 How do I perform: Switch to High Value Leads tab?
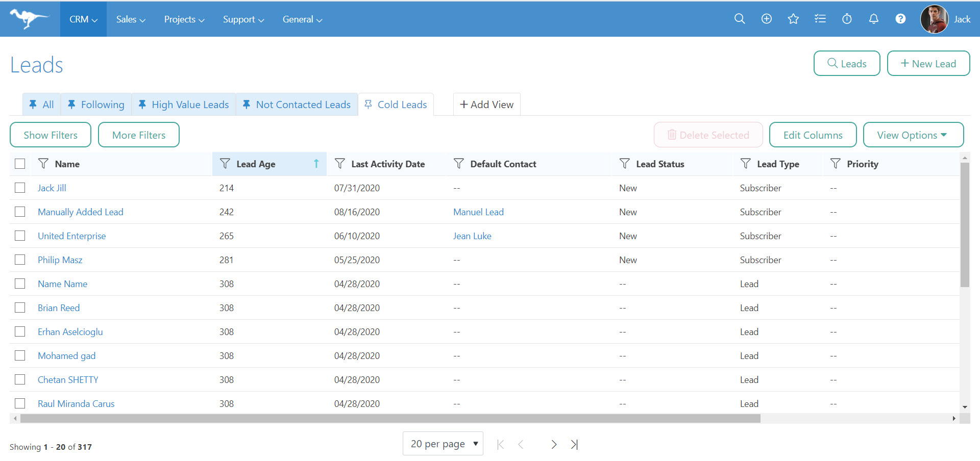[x=184, y=104]
